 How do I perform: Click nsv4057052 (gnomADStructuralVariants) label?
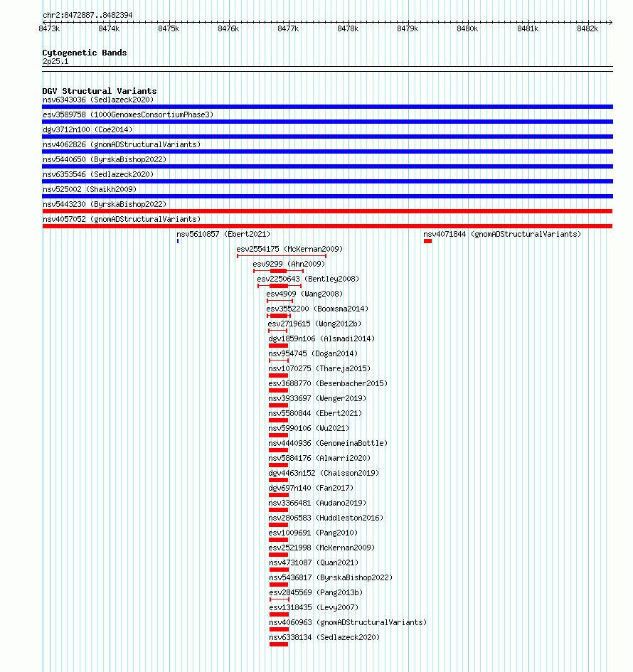click(x=122, y=220)
